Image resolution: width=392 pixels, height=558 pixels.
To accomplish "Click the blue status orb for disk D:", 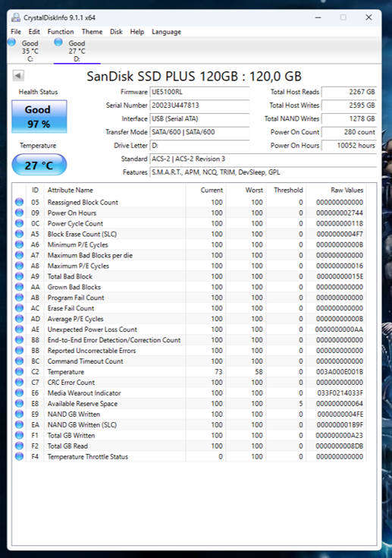I will [x=58, y=43].
